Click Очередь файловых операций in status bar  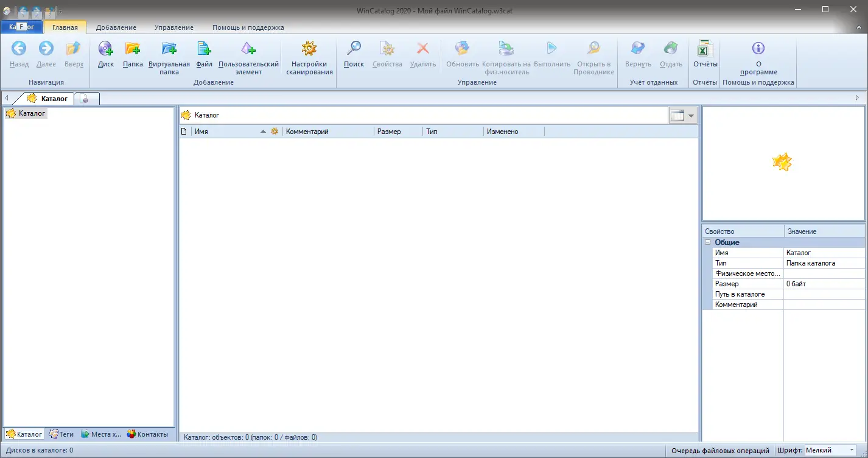[x=720, y=451]
